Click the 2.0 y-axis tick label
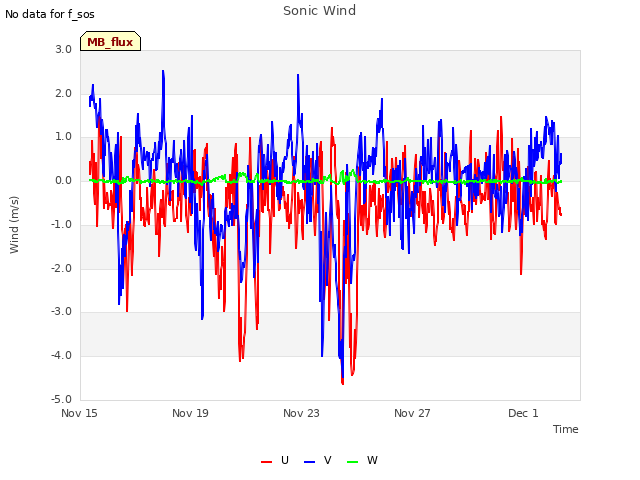 [x=63, y=93]
